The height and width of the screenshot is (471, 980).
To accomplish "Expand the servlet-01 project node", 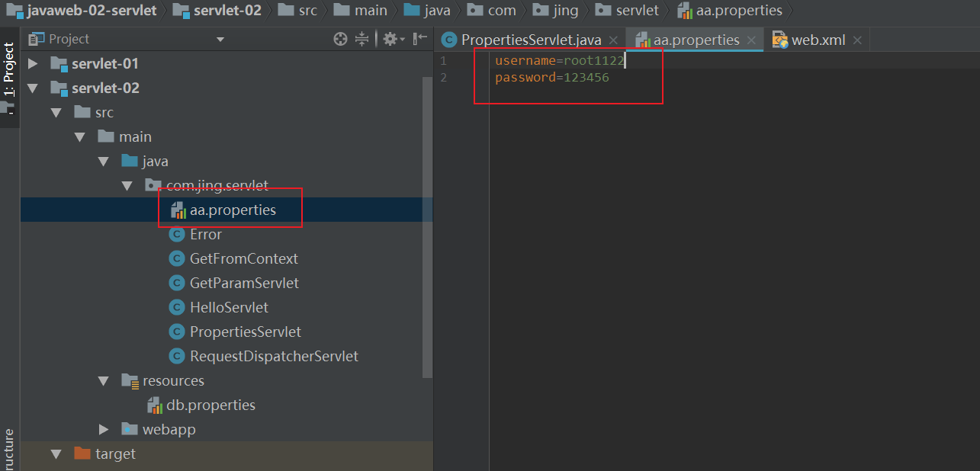I will tap(32, 63).
